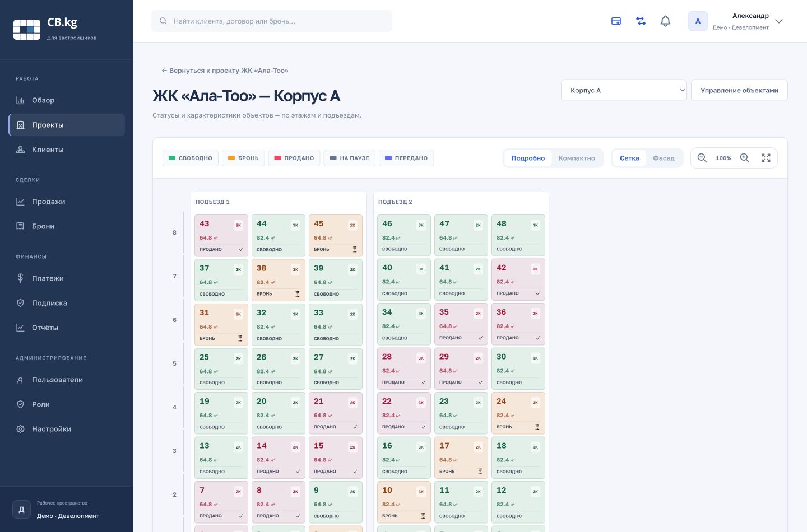Open notifications bell

tap(665, 21)
